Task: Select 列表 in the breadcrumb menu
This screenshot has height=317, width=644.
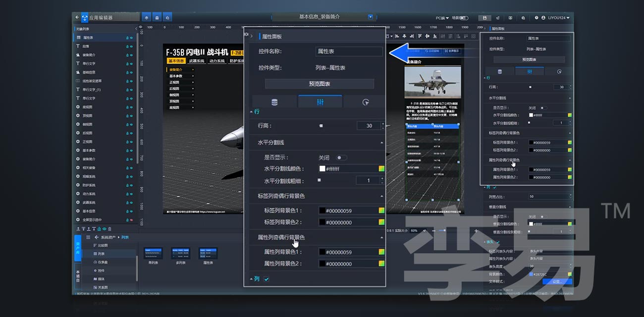Action: tap(125, 237)
